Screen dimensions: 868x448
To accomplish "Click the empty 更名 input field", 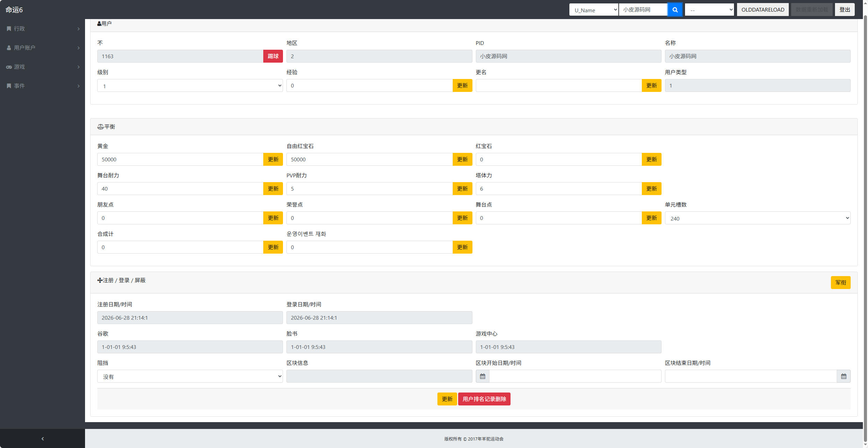I will [558, 85].
